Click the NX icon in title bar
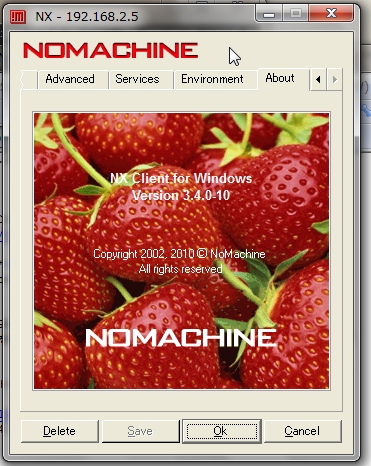The image size is (371, 466). [18, 17]
